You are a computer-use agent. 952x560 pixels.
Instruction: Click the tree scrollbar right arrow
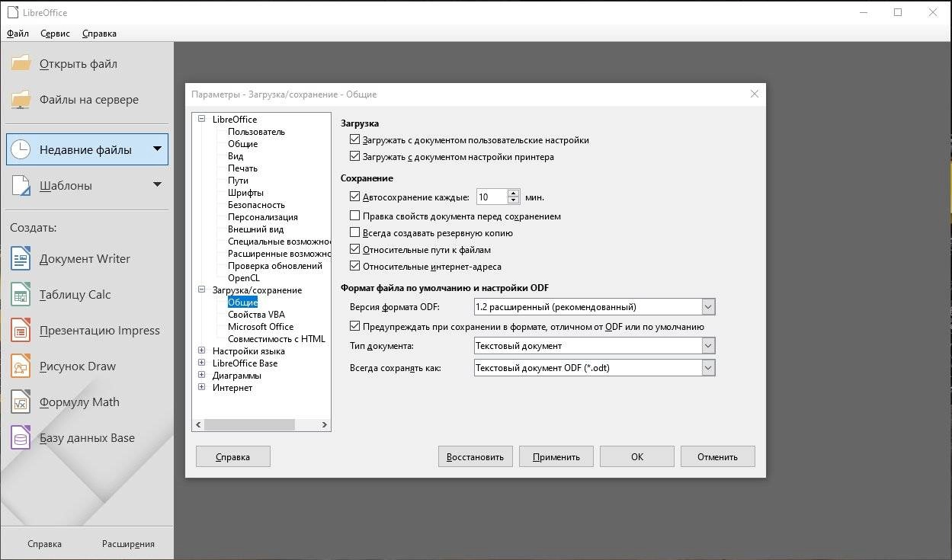coord(325,424)
